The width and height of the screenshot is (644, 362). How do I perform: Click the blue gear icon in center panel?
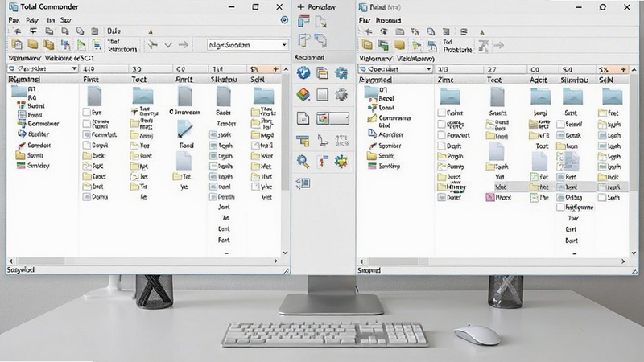[341, 73]
